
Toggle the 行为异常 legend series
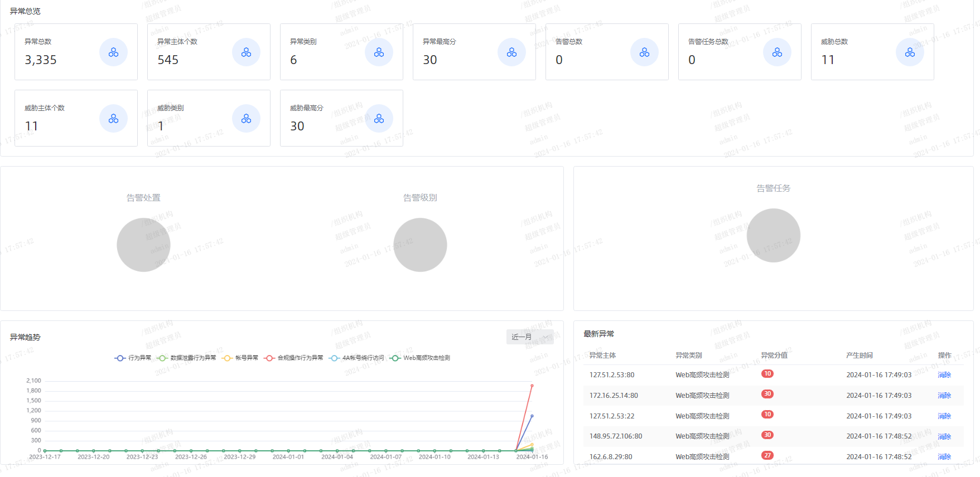133,358
